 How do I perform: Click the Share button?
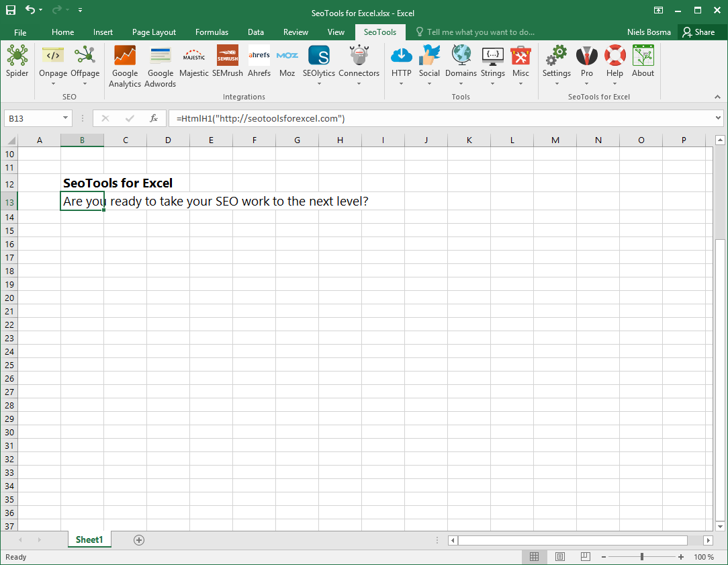pyautogui.click(x=701, y=32)
